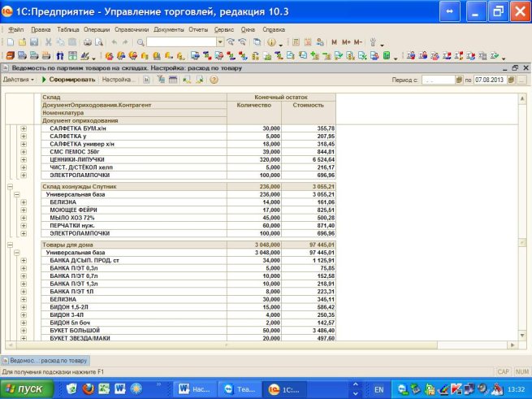Open the search field dropdown arrow
The width and height of the screenshot is (532, 399).
pyautogui.click(x=220, y=42)
